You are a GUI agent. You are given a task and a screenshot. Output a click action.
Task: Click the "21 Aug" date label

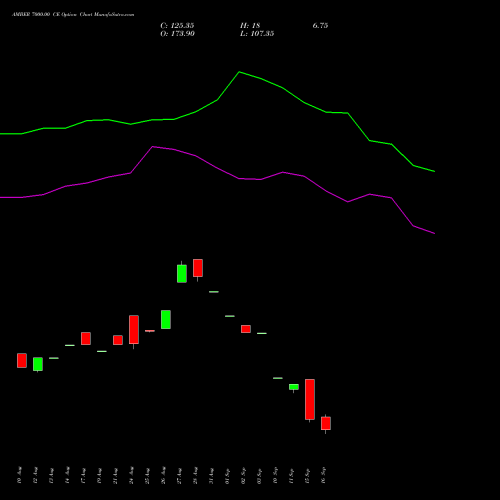tap(115, 475)
